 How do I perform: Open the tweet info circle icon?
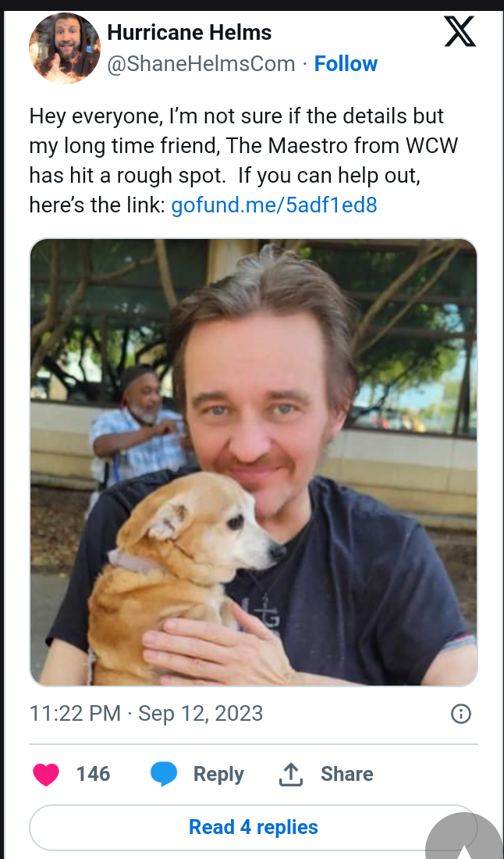coord(461,714)
